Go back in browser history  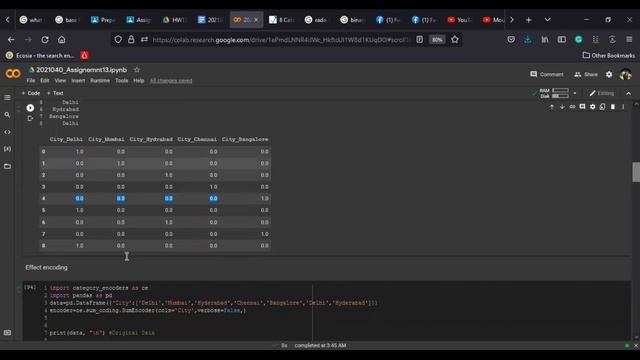coord(11,40)
